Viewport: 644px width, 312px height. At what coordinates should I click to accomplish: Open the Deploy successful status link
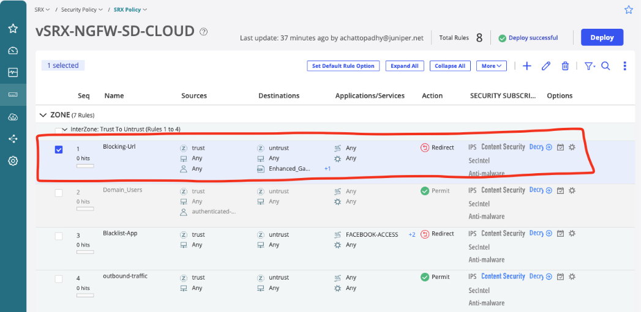tap(533, 38)
